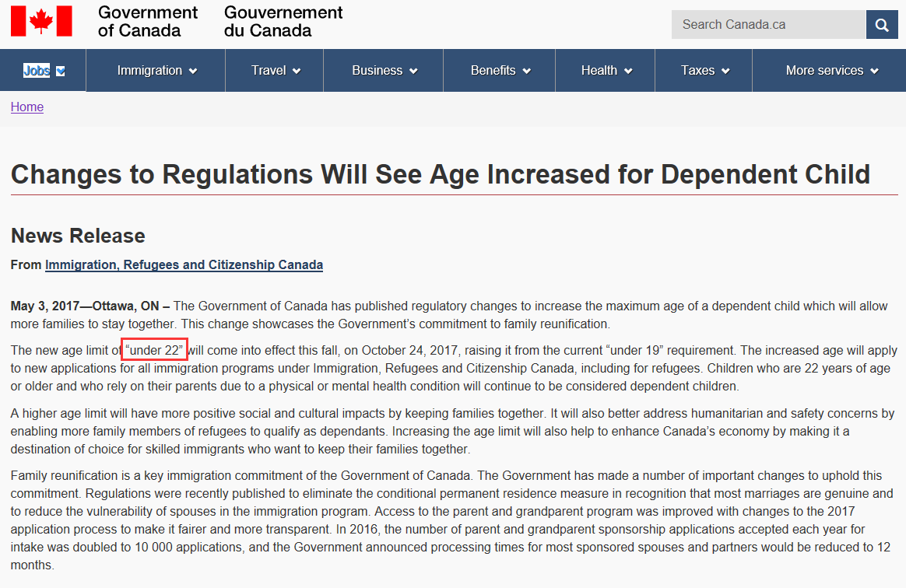Click the Gouvernement du Canada wordmark
Image resolution: width=906 pixels, height=588 pixels.
[283, 21]
